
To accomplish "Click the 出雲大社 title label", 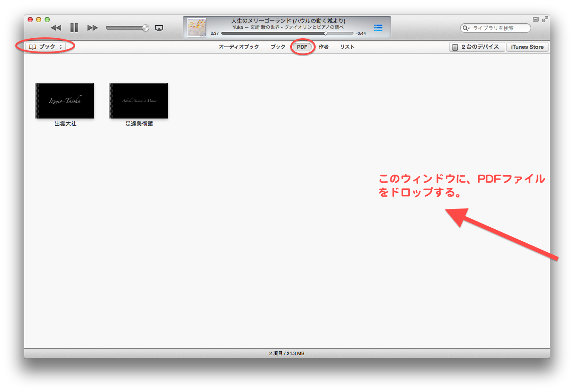I will pos(65,124).
